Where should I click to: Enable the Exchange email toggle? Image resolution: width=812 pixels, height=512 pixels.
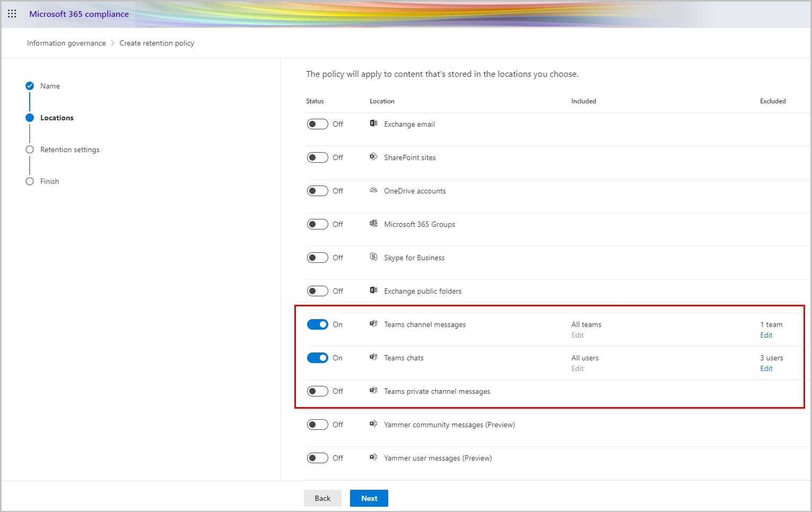[317, 124]
